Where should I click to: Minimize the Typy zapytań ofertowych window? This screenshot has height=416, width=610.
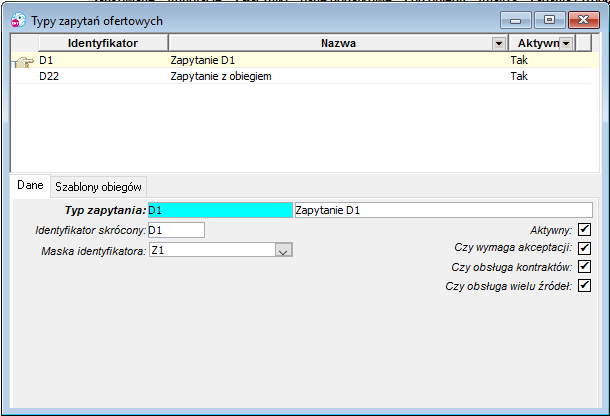point(515,20)
